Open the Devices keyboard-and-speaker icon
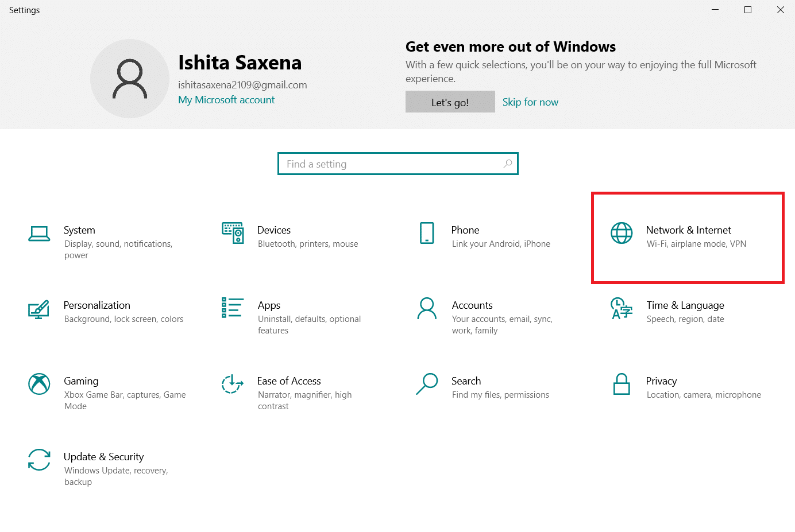Screen dimensions: 795x532 click(233, 233)
